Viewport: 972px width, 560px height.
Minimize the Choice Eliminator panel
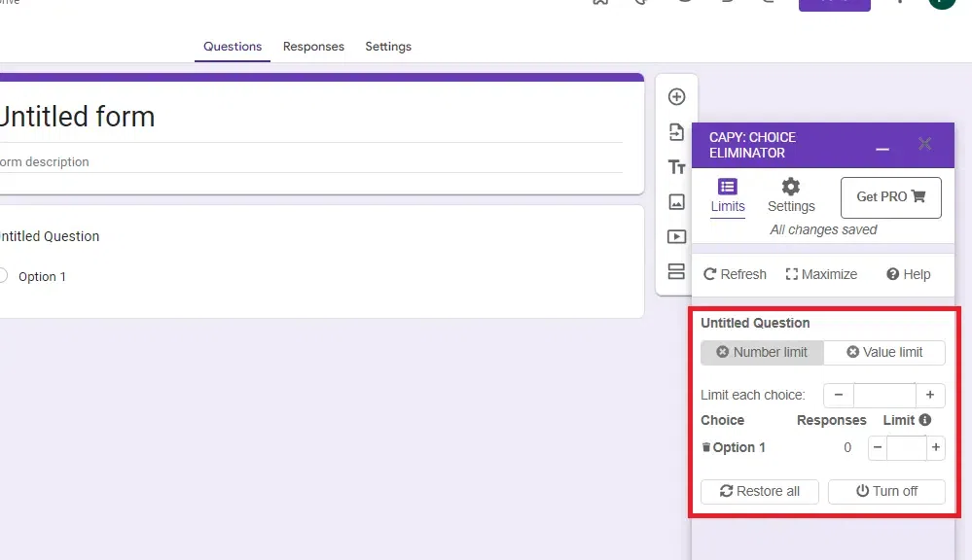(882, 150)
